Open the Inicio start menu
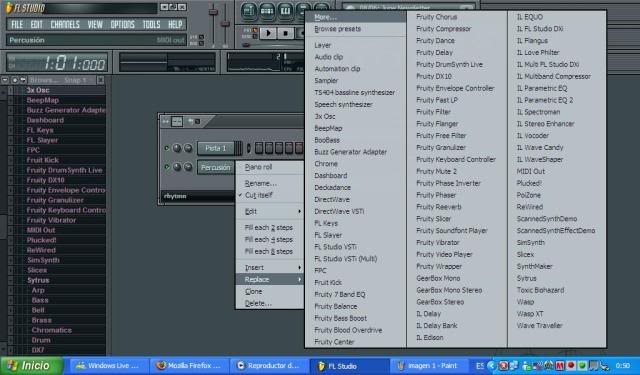The width and height of the screenshot is (640, 375). (32, 366)
